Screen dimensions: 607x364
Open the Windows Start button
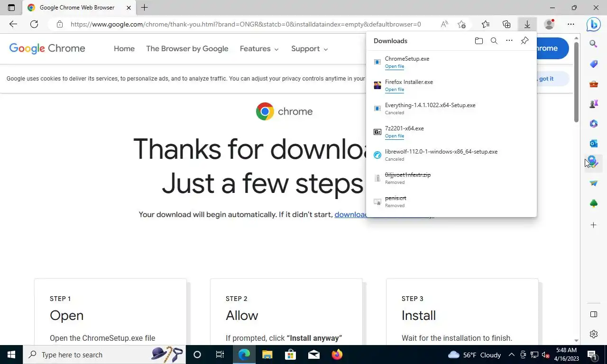tap(11, 355)
